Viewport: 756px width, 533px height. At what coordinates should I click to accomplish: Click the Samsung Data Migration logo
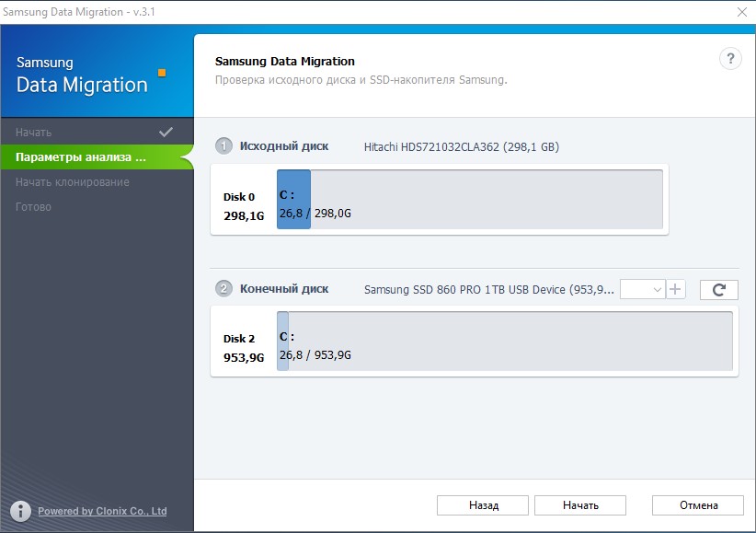point(91,75)
